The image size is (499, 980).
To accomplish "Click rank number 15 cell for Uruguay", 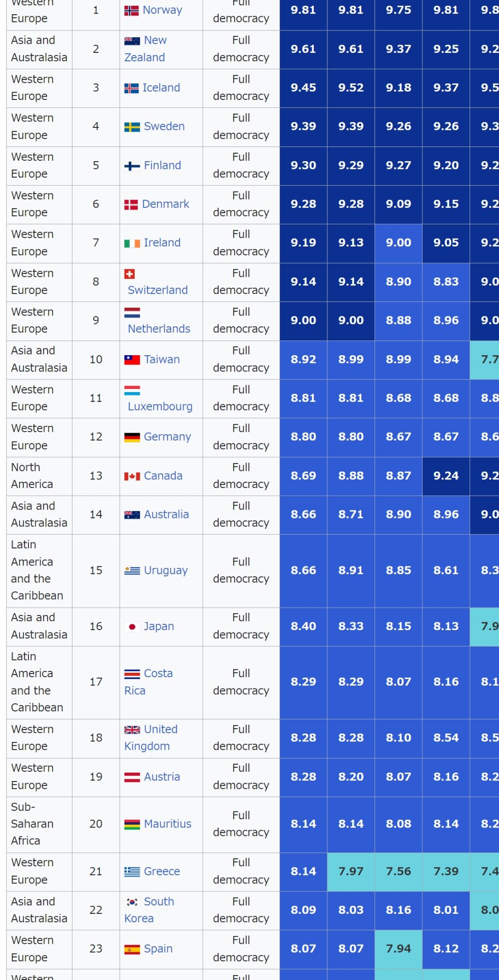I will (96, 570).
